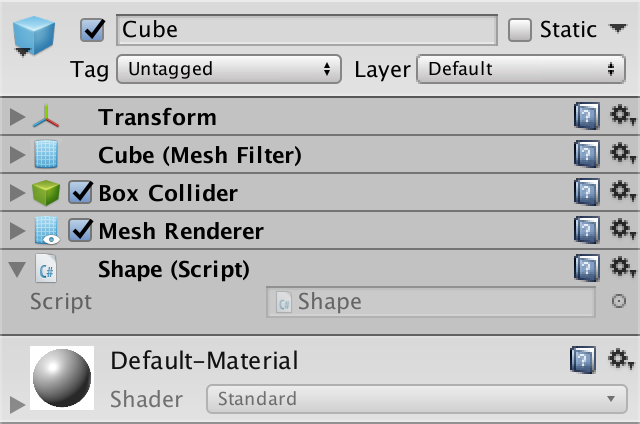Open Transform component gear settings menu
This screenshot has width=640, height=424.
[x=623, y=115]
